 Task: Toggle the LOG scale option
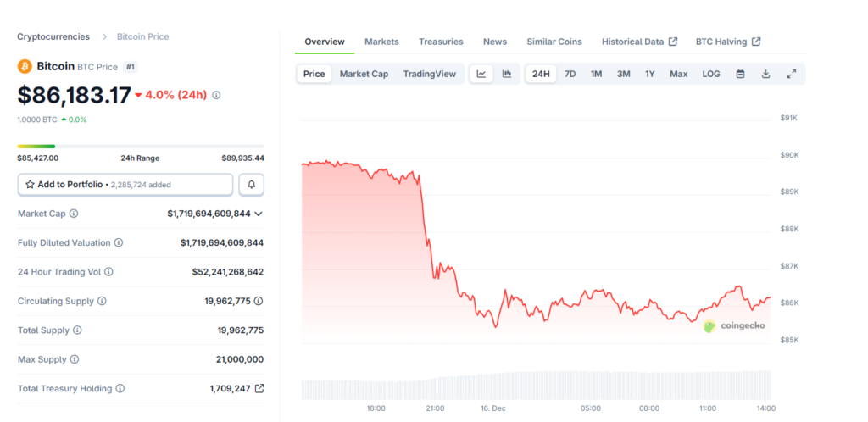[711, 74]
